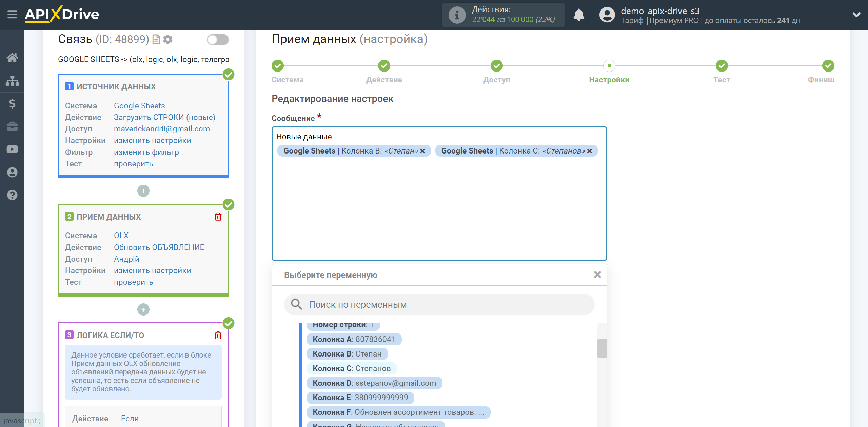Open connection settings gear icon
Screen dimensions: 868x427
click(x=168, y=39)
